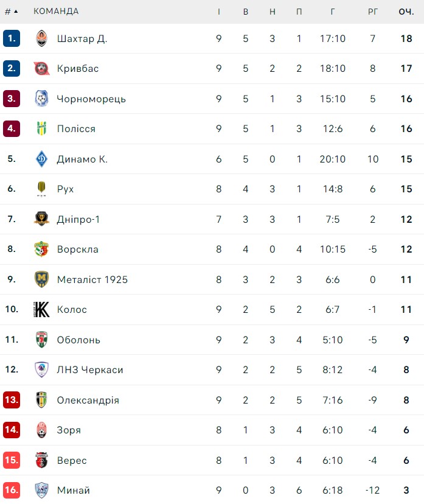424x504 pixels.
Task: Sort standings by ОЧ. points column
Action: point(406,12)
